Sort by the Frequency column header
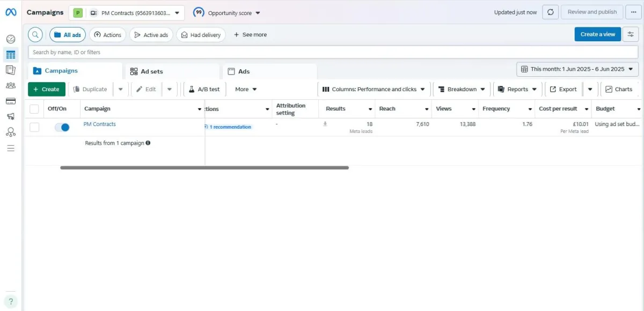The height and width of the screenshot is (311, 644). (x=507, y=109)
